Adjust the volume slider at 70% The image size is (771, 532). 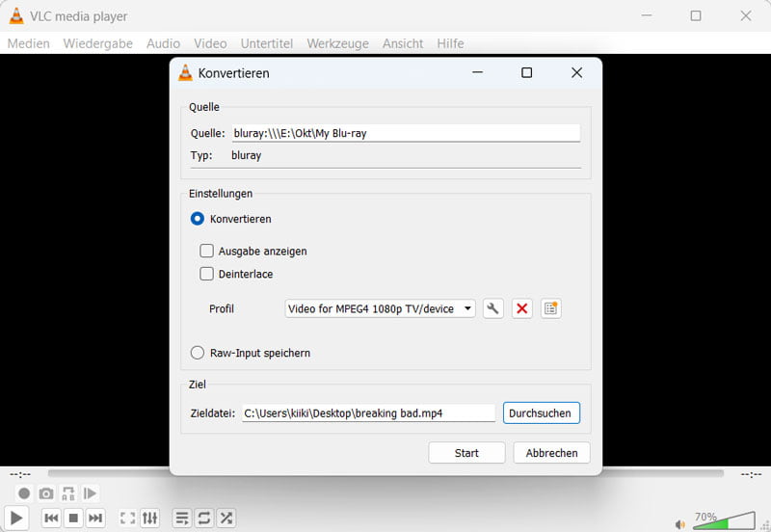725,520
